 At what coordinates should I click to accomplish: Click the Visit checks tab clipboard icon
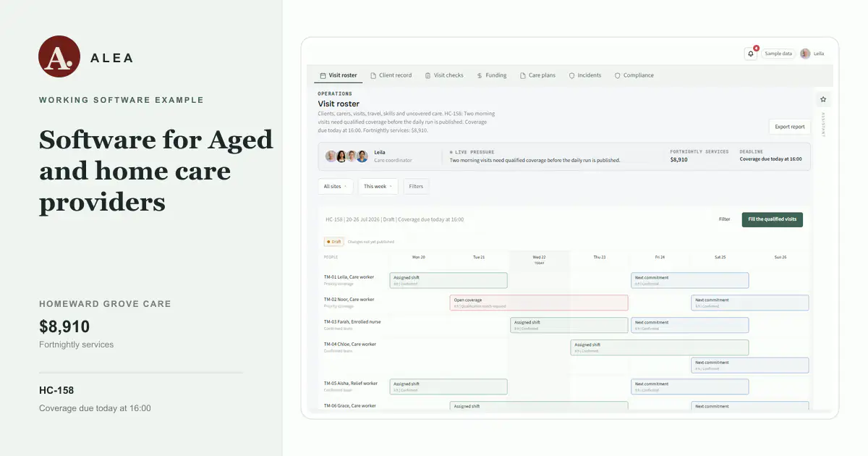point(427,75)
